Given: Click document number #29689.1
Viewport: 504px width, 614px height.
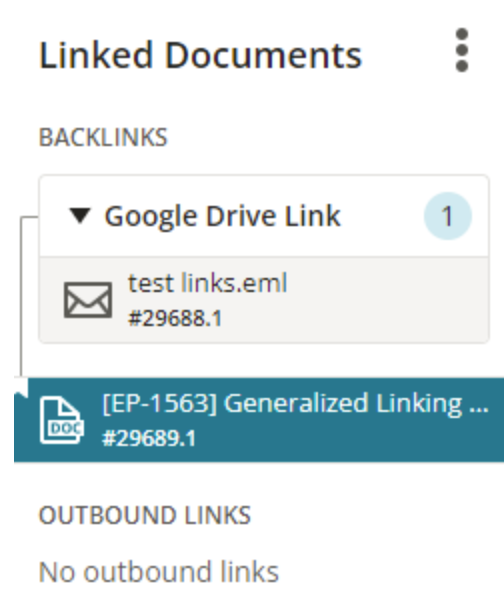Looking at the screenshot, I should point(149,438).
